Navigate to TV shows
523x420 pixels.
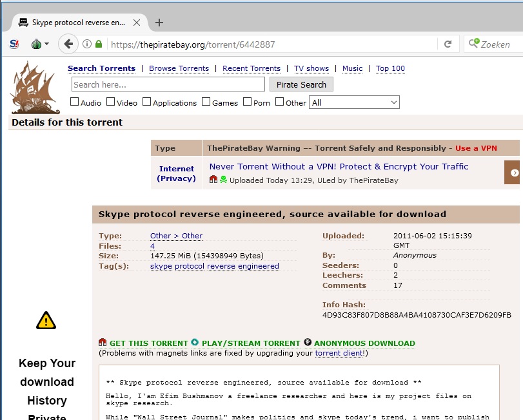coord(311,68)
